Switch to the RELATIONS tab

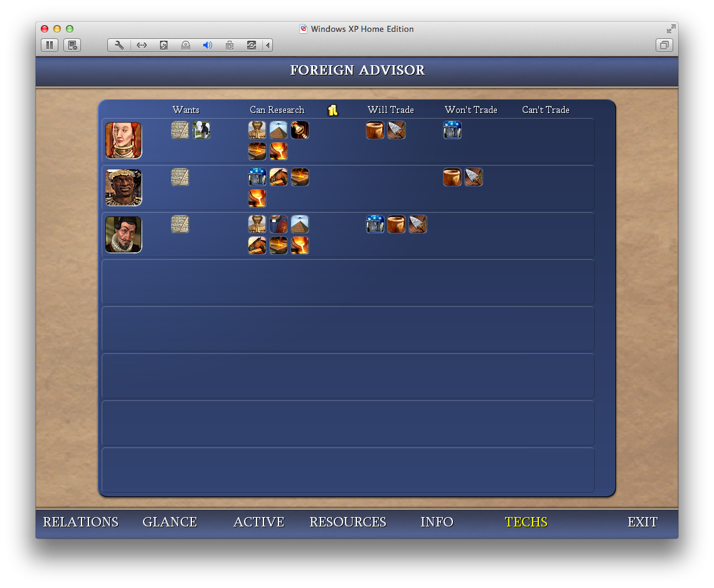[80, 522]
